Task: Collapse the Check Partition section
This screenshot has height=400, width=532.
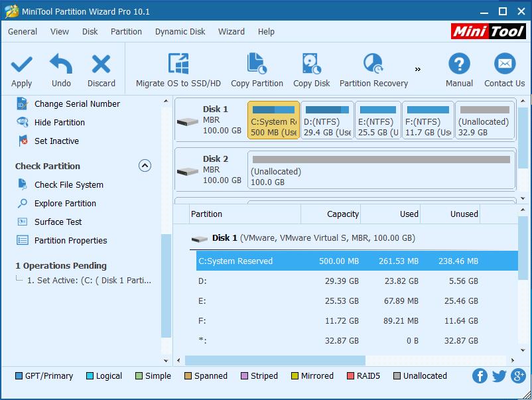Action: click(145, 166)
